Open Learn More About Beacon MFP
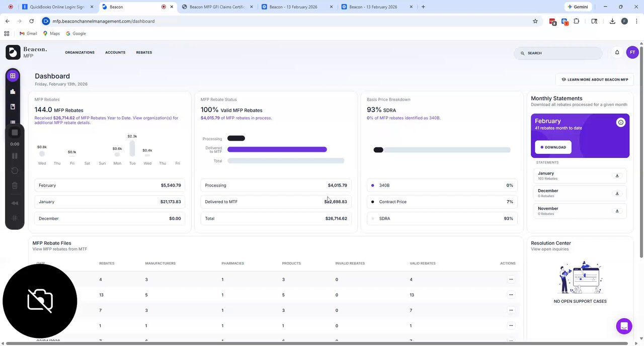Image resolution: width=644 pixels, height=346 pixels. click(x=595, y=79)
